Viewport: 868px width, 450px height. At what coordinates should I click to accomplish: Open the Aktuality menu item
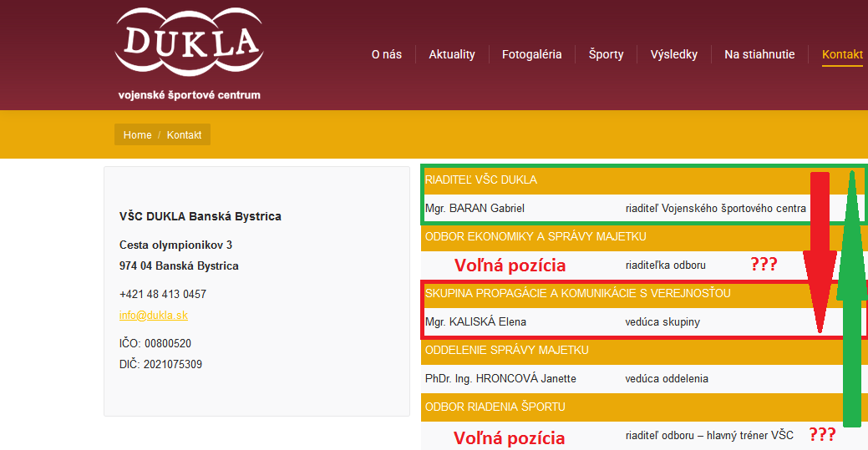tap(452, 54)
